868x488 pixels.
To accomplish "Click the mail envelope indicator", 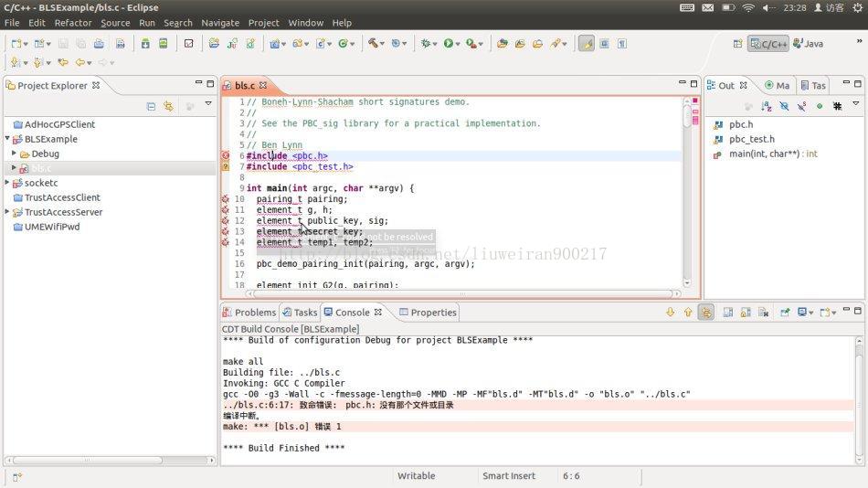I will tap(707, 7).
